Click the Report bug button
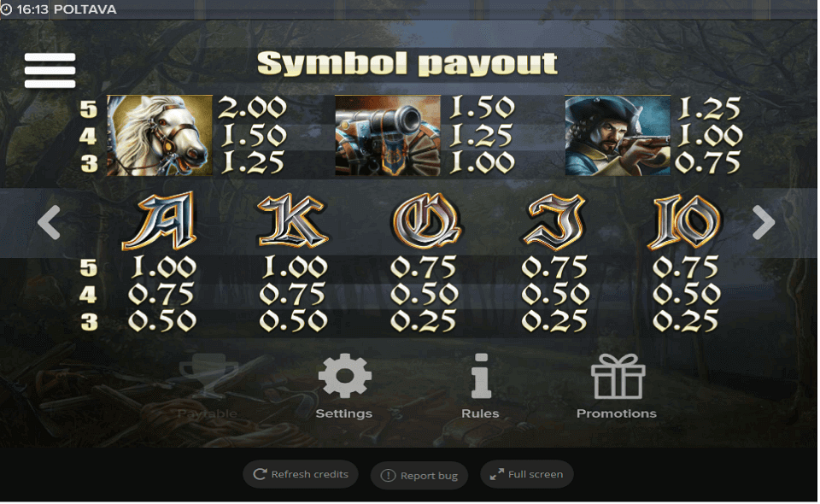Image resolution: width=820 pixels, height=504 pixels. point(419,475)
